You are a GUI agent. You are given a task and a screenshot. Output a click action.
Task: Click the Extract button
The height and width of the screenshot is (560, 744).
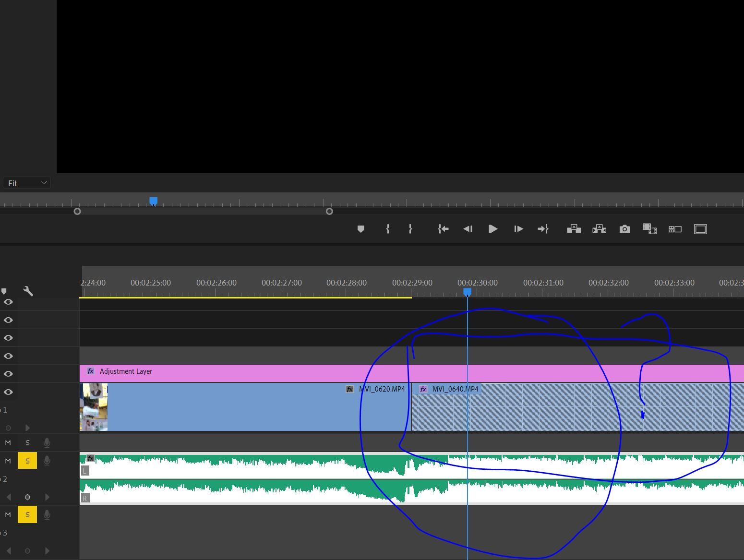pos(599,229)
